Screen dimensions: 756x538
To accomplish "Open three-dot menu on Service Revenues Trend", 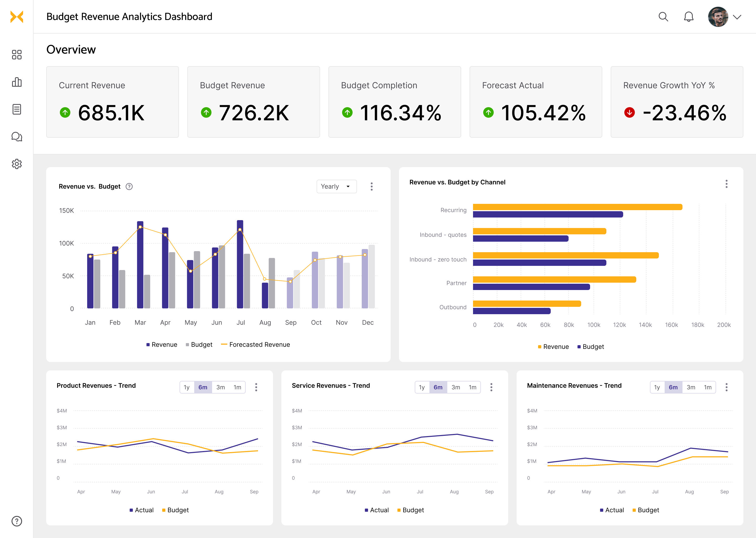I will [491, 387].
